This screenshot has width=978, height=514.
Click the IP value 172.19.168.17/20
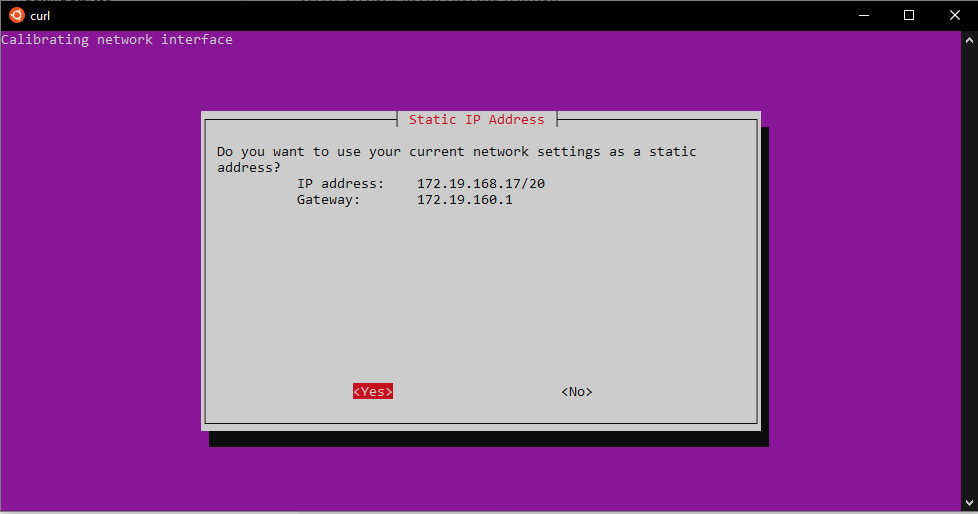pos(480,184)
